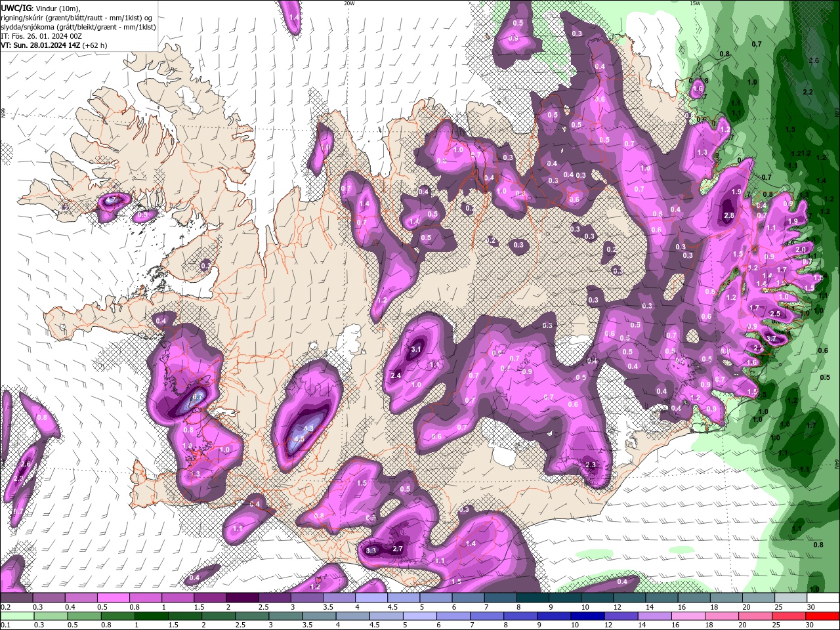Click the '12' label in upper legend row
The height and width of the screenshot is (630, 840).
(617, 607)
